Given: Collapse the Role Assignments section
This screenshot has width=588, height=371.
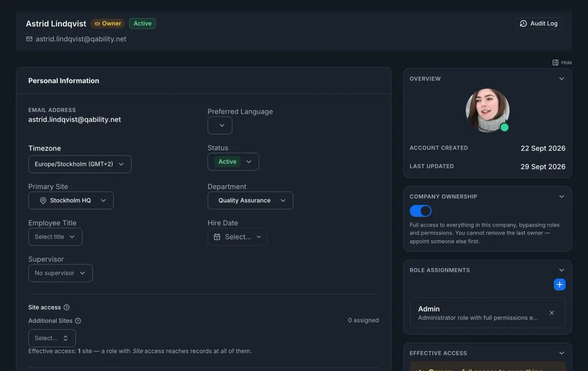Looking at the screenshot, I should [x=562, y=270].
